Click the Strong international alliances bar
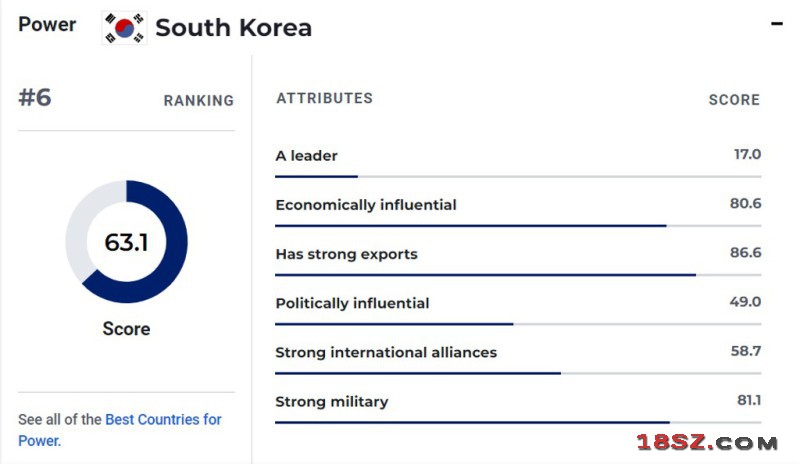 coord(518,373)
